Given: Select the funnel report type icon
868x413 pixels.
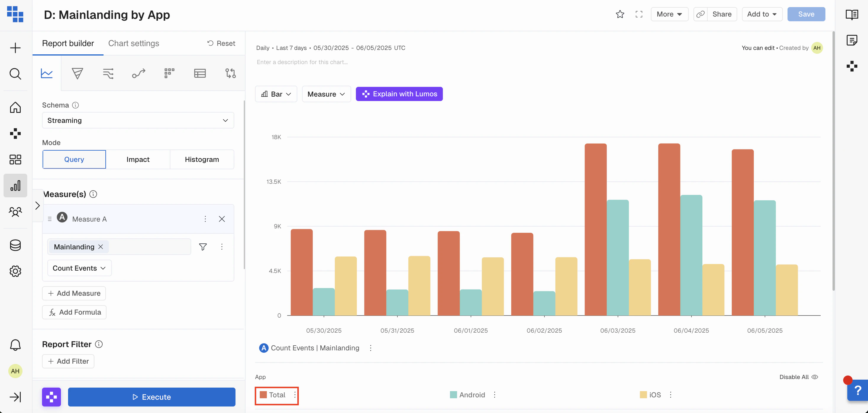Looking at the screenshot, I should point(77,73).
